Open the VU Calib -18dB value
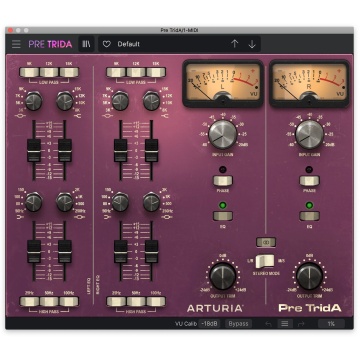360x360 pixels. (x=209, y=324)
